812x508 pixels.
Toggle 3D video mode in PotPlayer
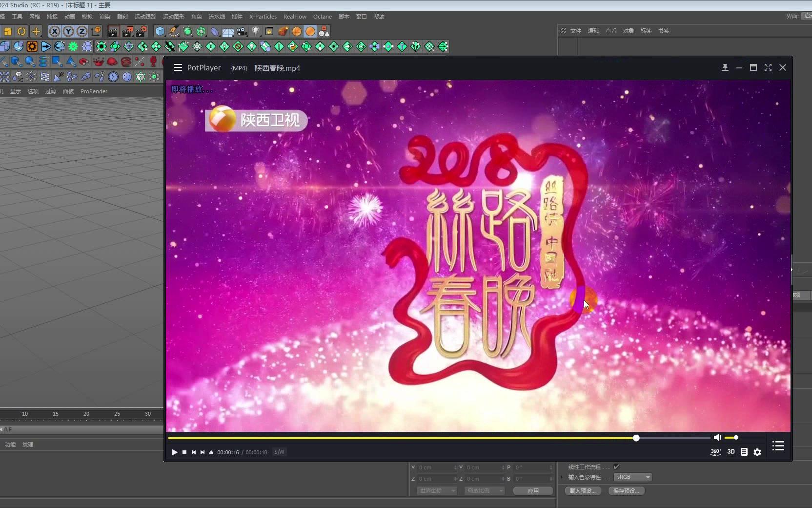731,452
